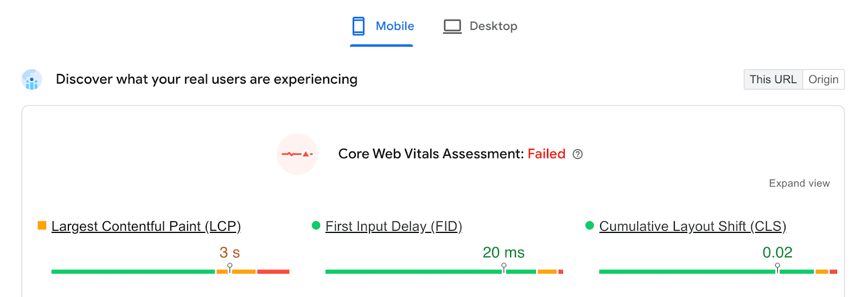Expand the Core Web Vitals view
Viewport: 868px width, 297px height.
tap(799, 184)
